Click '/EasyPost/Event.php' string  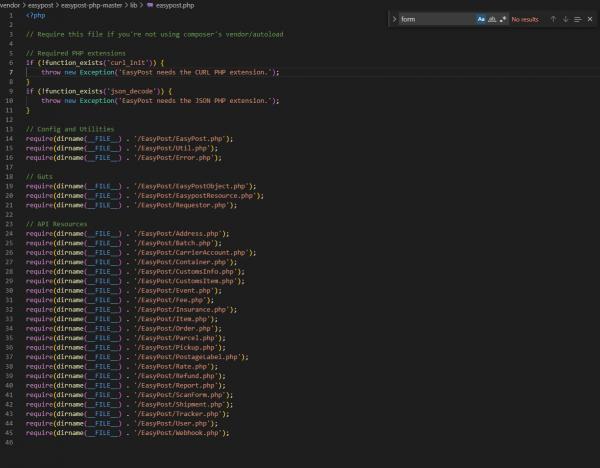pyautogui.click(x=174, y=291)
